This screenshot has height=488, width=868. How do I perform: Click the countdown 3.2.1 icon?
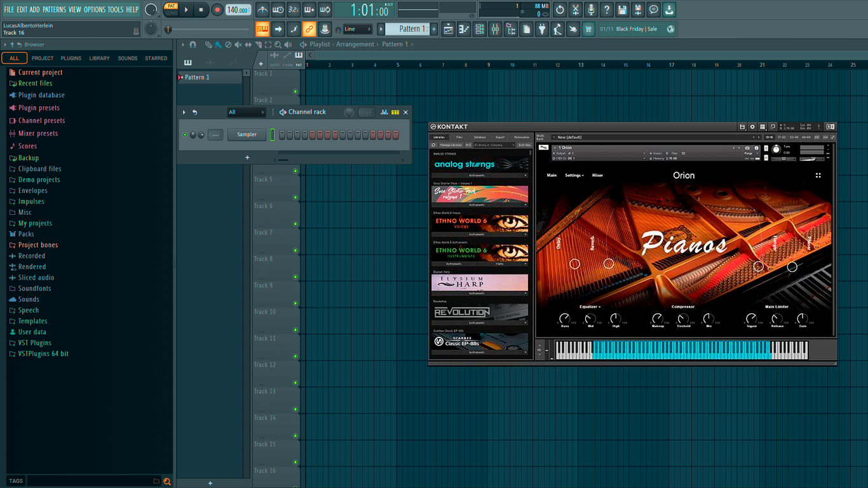[x=294, y=10]
